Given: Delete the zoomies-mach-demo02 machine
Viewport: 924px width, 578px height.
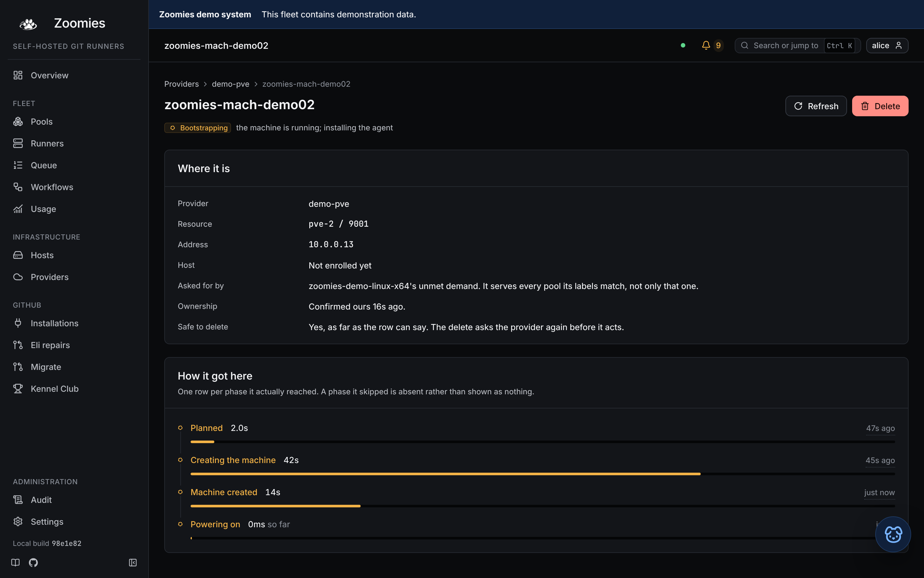Looking at the screenshot, I should pos(880,106).
